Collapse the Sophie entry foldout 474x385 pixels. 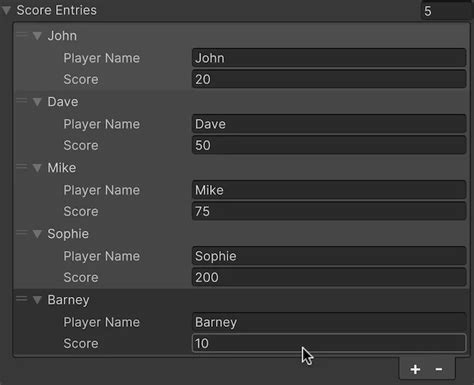(x=37, y=234)
